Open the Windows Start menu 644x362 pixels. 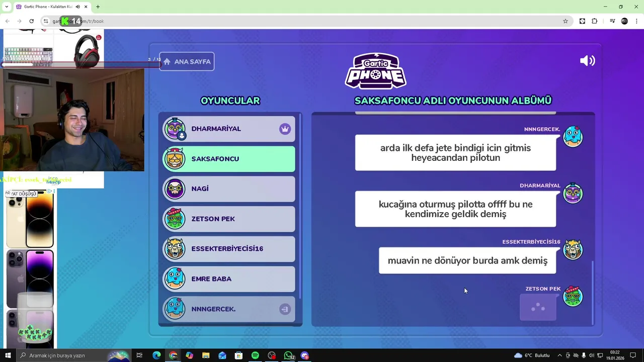pyautogui.click(x=8, y=355)
